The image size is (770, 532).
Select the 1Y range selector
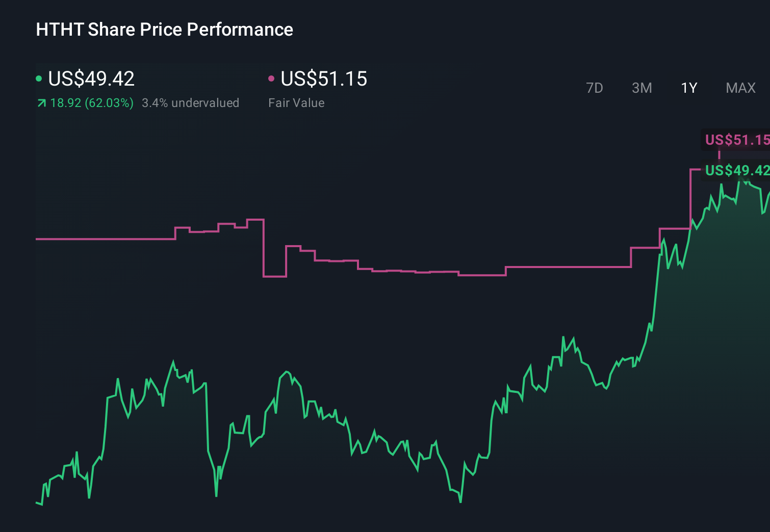(688, 88)
